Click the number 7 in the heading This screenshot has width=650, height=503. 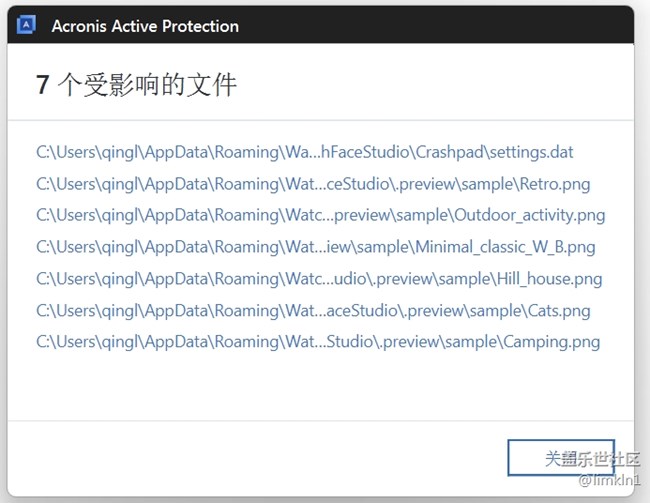tap(43, 85)
